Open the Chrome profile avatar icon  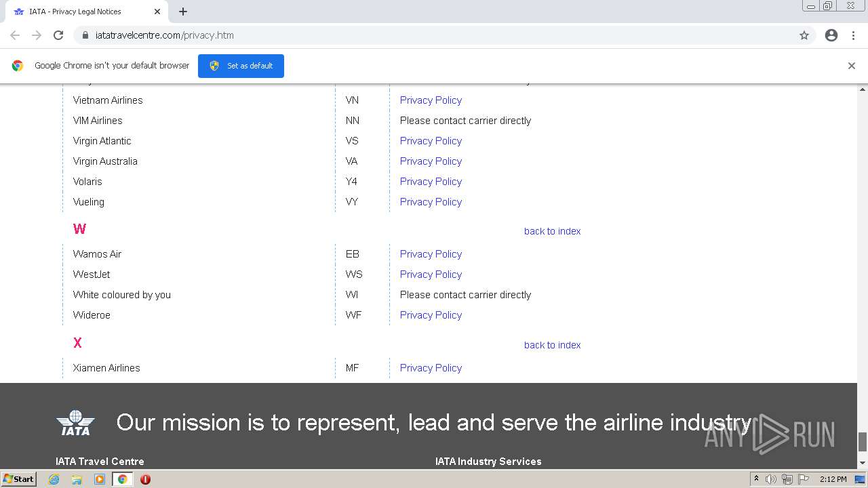pos(831,35)
